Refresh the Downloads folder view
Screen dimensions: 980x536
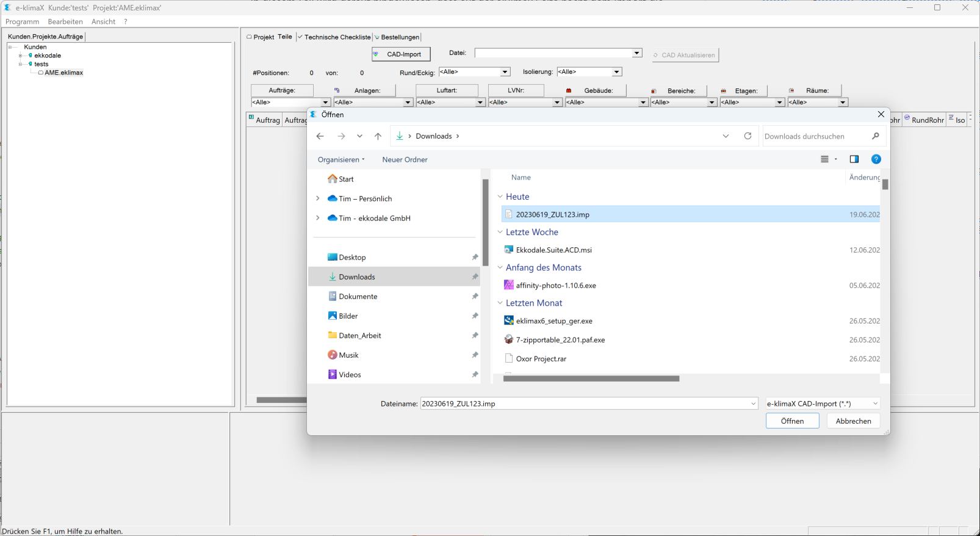[748, 136]
